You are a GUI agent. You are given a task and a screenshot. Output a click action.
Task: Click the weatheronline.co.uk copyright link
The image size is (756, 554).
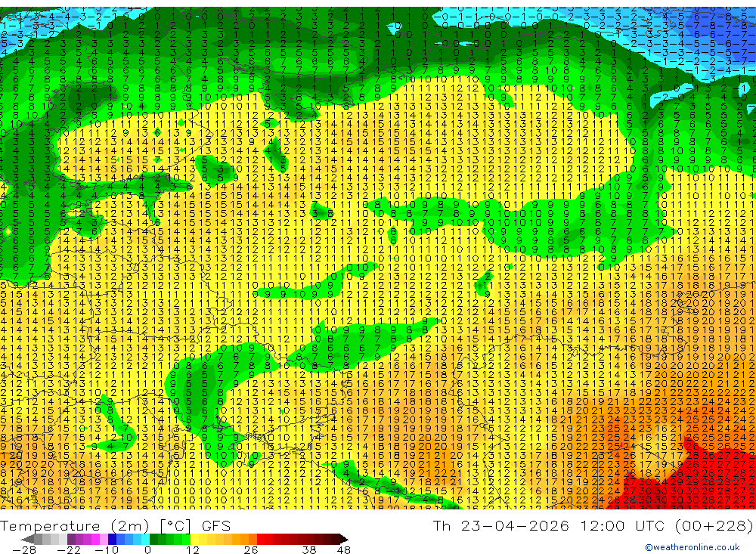(x=692, y=547)
